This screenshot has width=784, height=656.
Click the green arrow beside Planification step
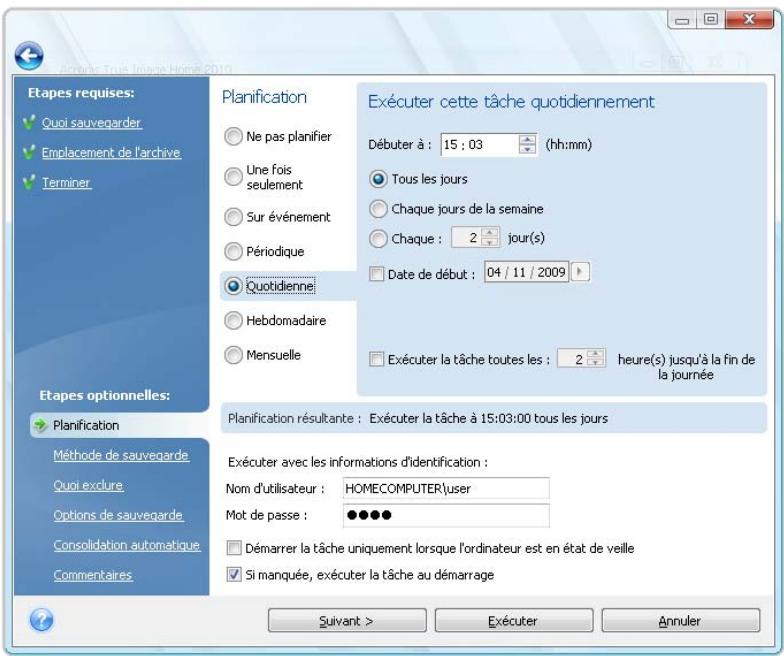pyautogui.click(x=40, y=425)
